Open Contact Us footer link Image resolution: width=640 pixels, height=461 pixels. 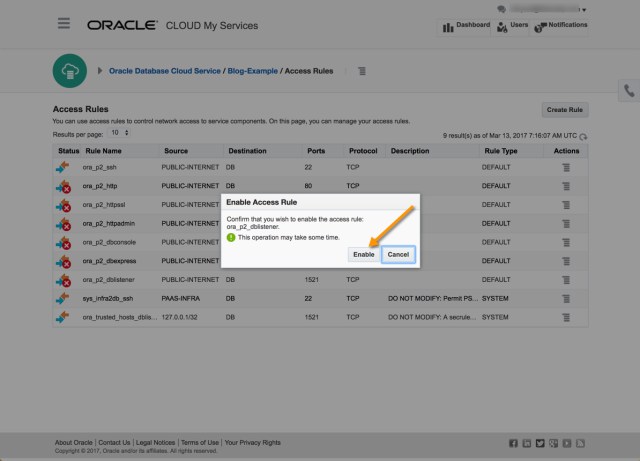(x=114, y=443)
